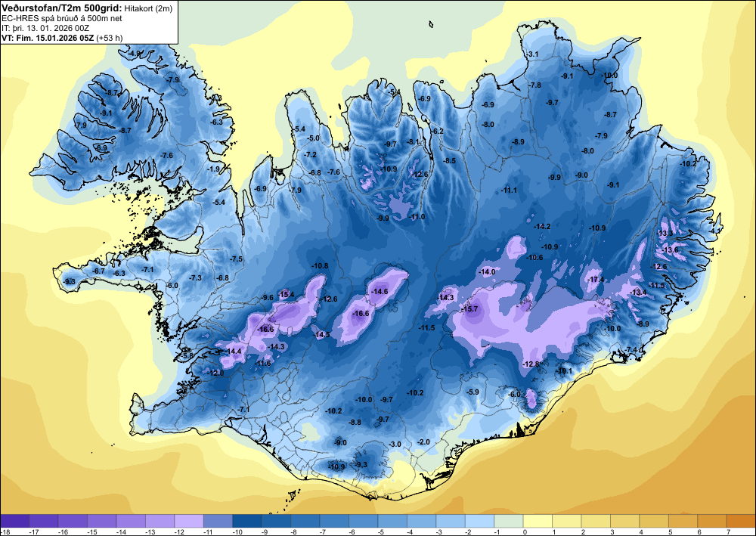
Task: Click the '-6.2' temperature value
Action: 437,132
